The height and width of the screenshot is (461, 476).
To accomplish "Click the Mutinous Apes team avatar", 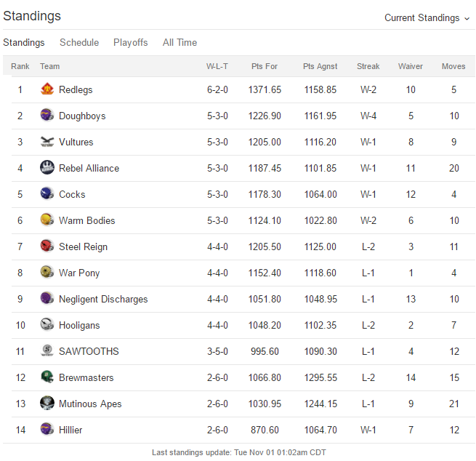I will tap(47, 403).
